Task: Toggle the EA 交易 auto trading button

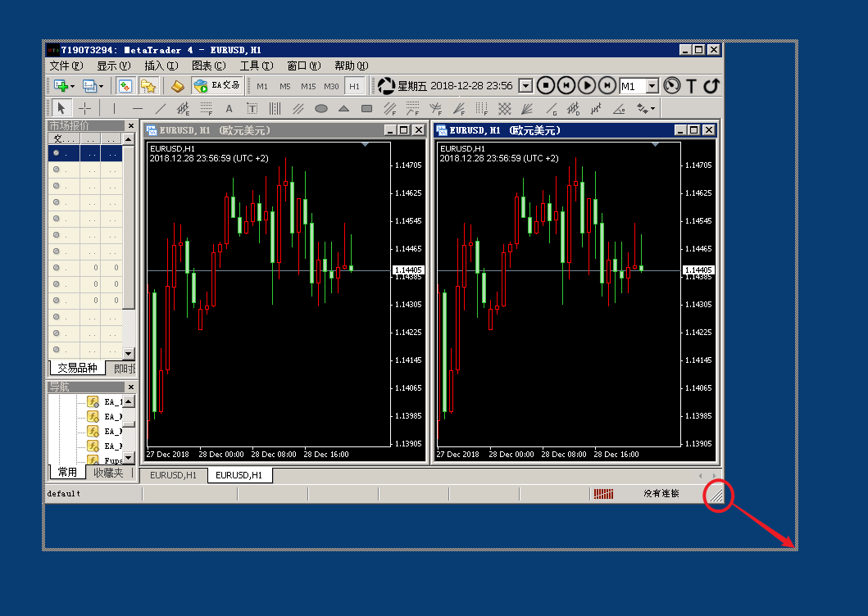Action: click(x=217, y=85)
